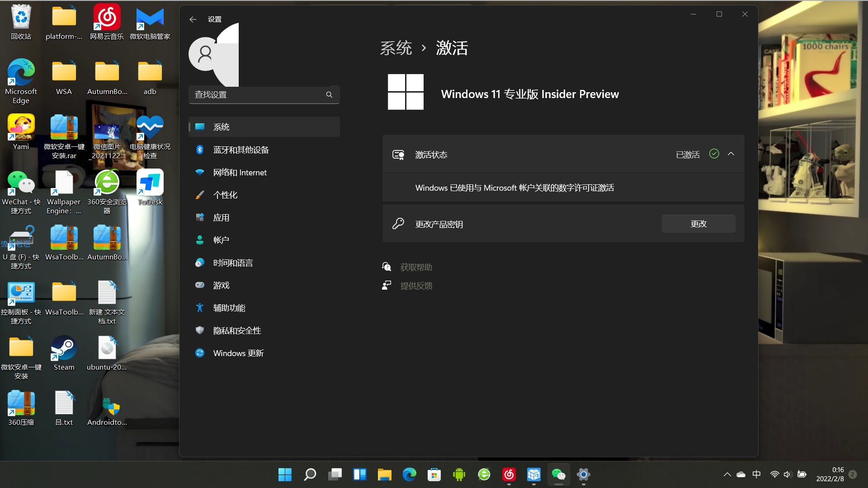The image size is (868, 488).
Task: Open the 提供反馈 link
Action: 416,286
